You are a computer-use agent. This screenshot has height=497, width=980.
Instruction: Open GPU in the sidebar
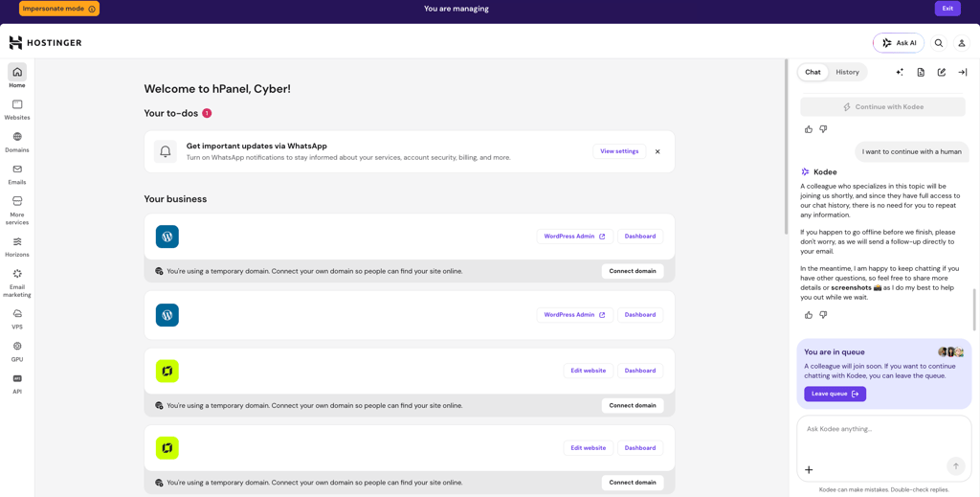click(17, 351)
